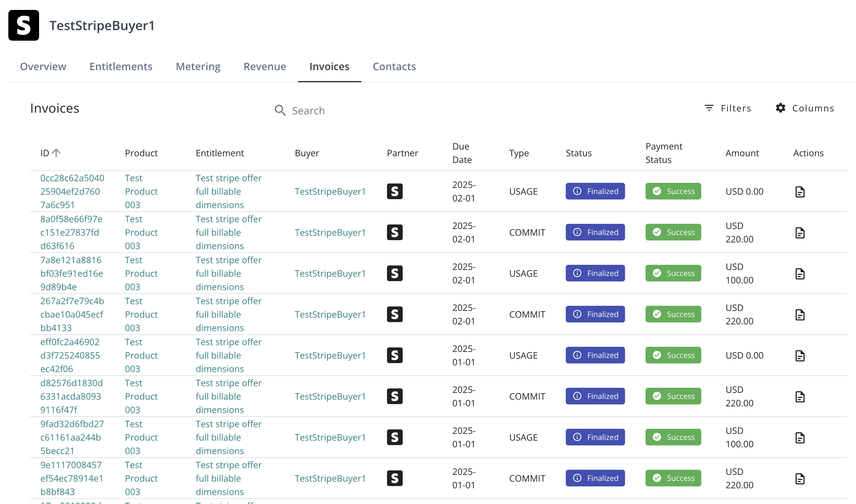
Task: Click the TestStripeBuyer1 Stripe logo in header
Action: tap(23, 26)
